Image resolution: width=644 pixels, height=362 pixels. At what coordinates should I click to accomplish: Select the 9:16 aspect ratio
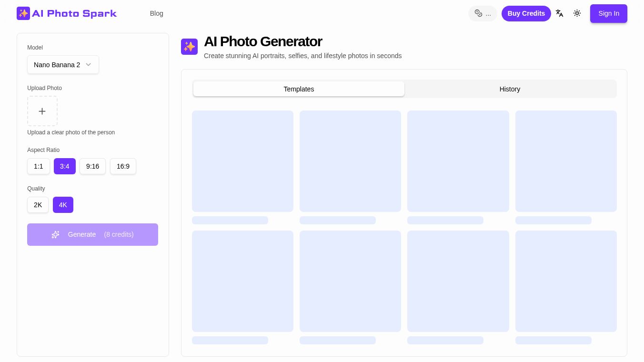[x=92, y=166]
